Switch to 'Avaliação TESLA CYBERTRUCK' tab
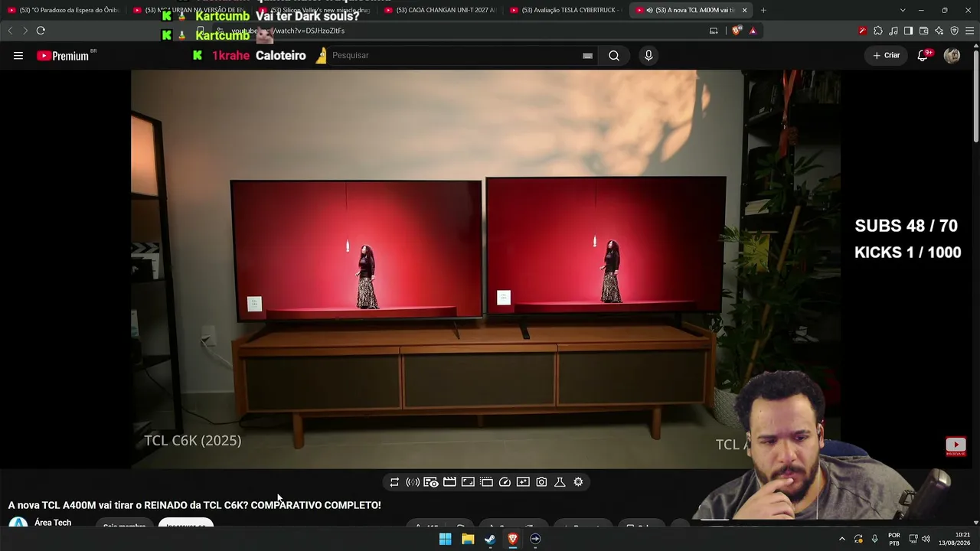 (x=566, y=10)
